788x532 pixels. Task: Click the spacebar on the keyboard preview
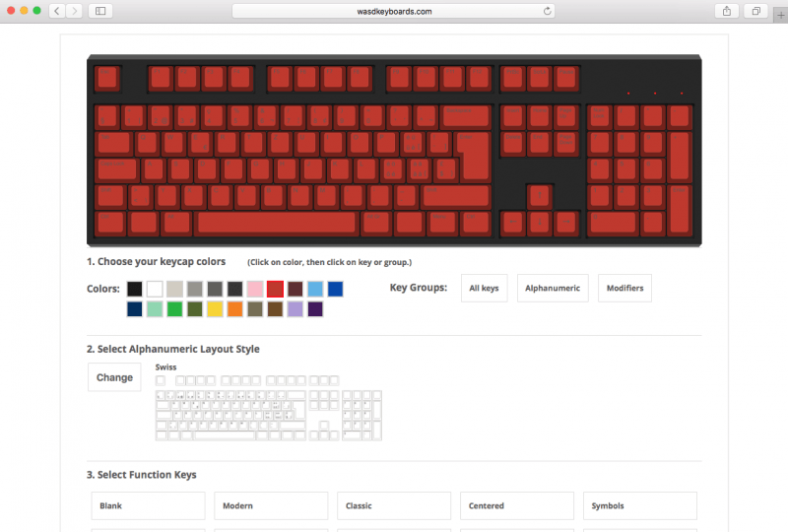277,223
